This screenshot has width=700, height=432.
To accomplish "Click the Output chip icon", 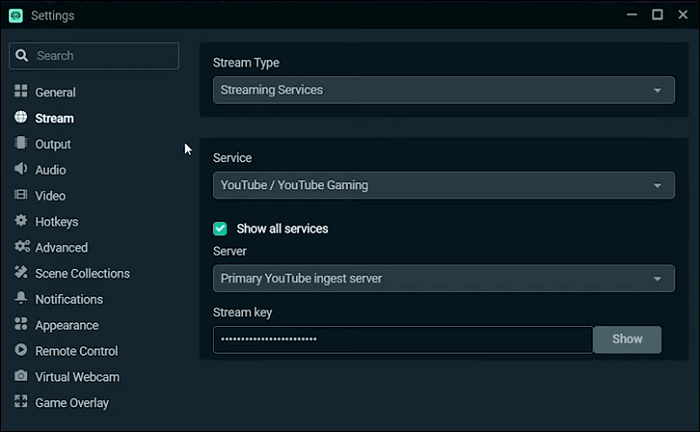I will tap(21, 144).
